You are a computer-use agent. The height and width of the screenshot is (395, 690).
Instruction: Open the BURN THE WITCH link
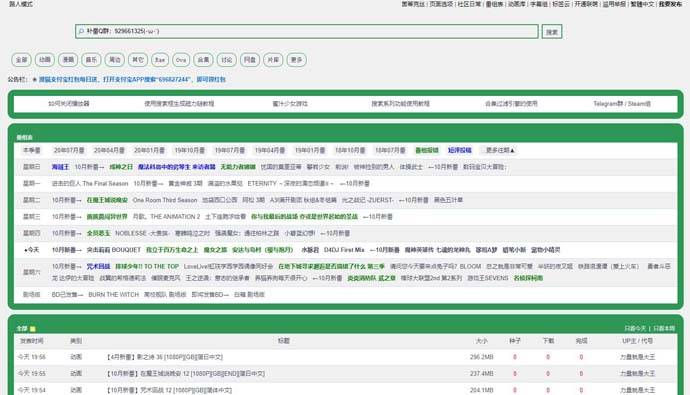point(114,295)
